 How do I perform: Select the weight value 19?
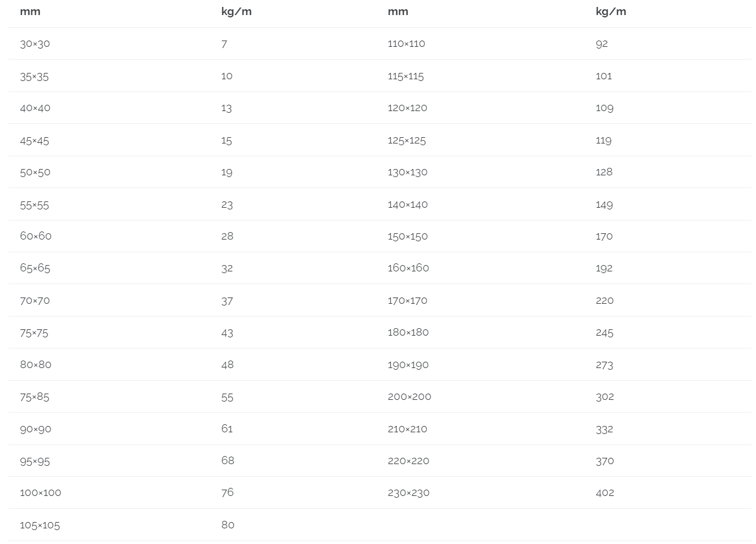(227, 172)
